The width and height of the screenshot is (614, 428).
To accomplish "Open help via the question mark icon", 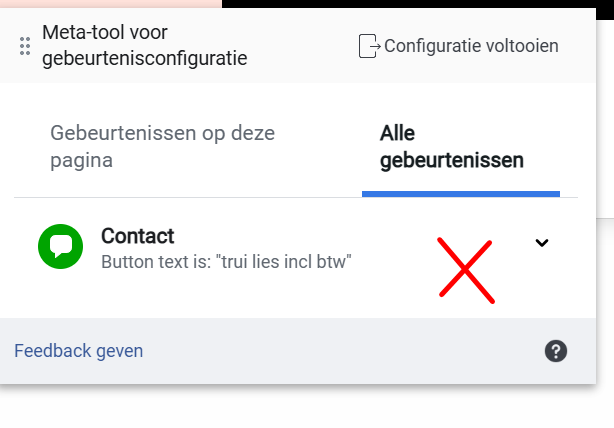I will (x=556, y=351).
